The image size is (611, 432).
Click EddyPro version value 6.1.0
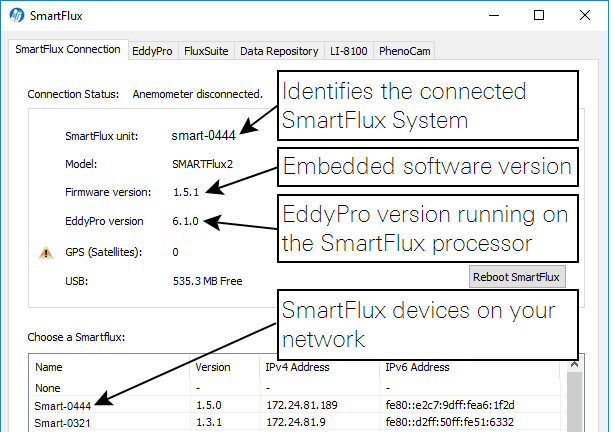(185, 221)
